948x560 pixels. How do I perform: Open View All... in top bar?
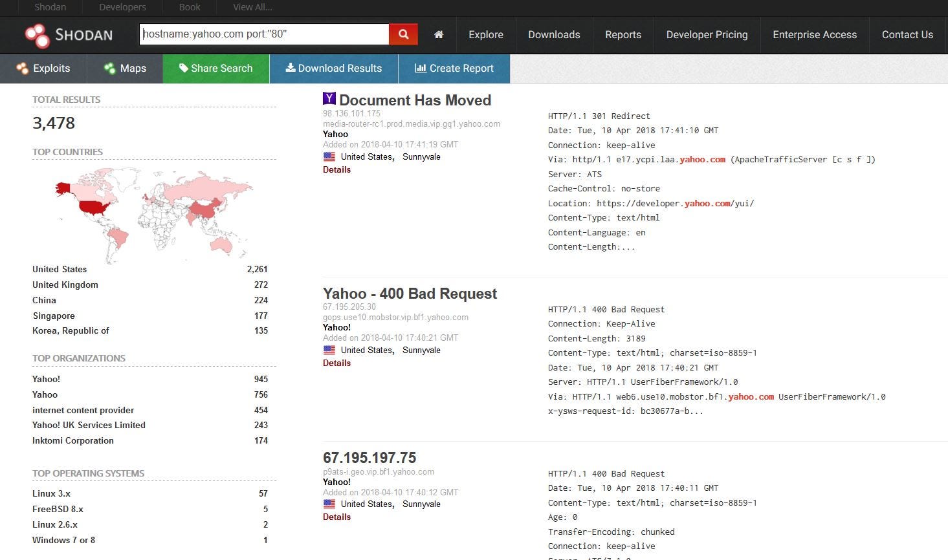252,7
